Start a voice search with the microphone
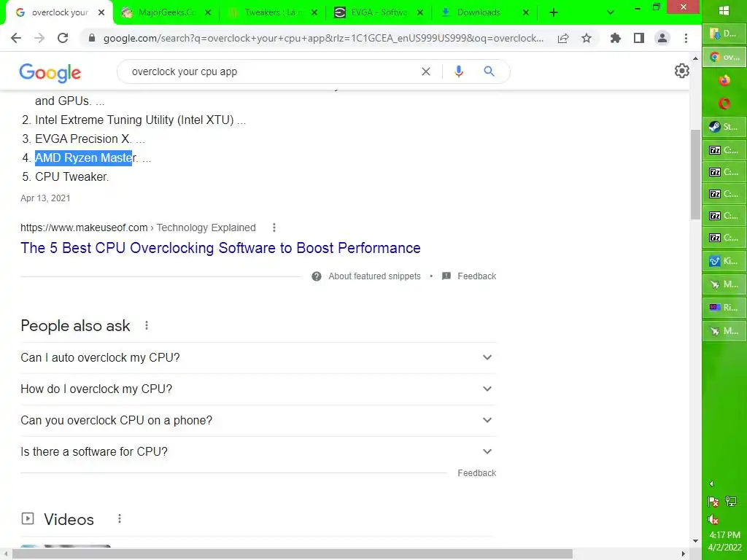 (x=459, y=71)
